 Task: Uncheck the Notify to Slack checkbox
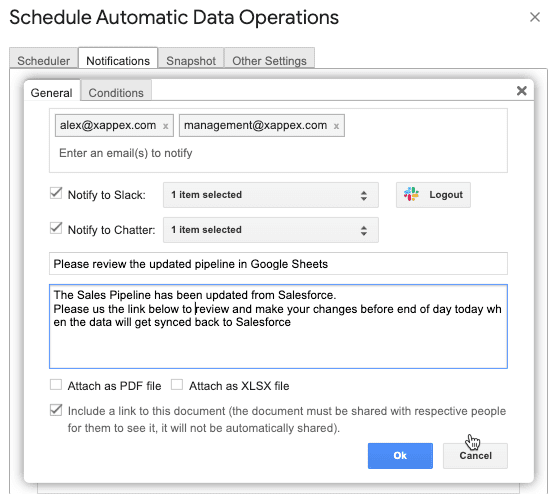[x=56, y=193]
